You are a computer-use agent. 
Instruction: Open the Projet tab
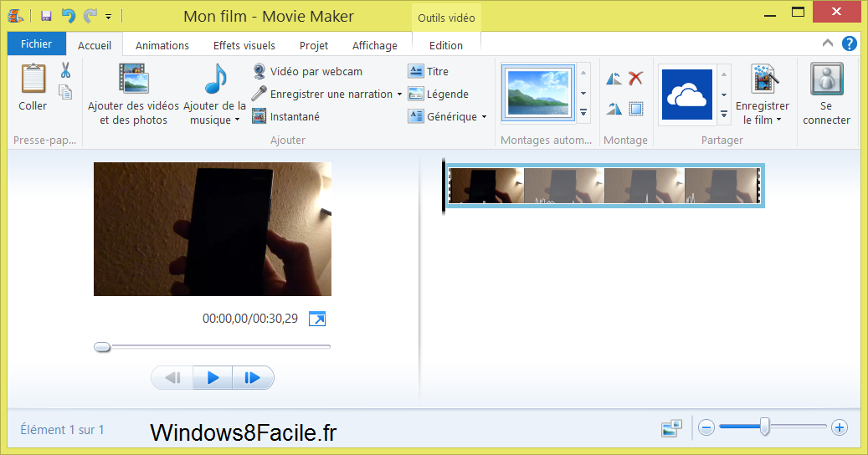point(314,45)
